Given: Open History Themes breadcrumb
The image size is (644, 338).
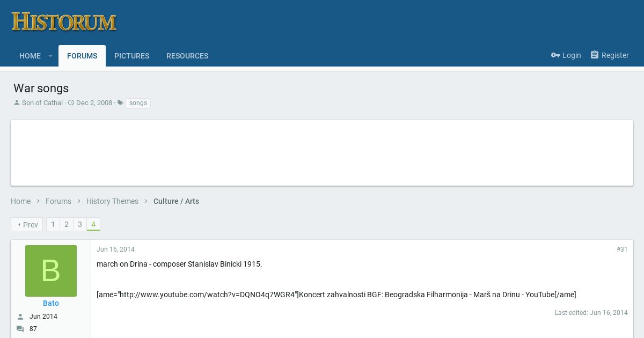Looking at the screenshot, I should tap(112, 201).
